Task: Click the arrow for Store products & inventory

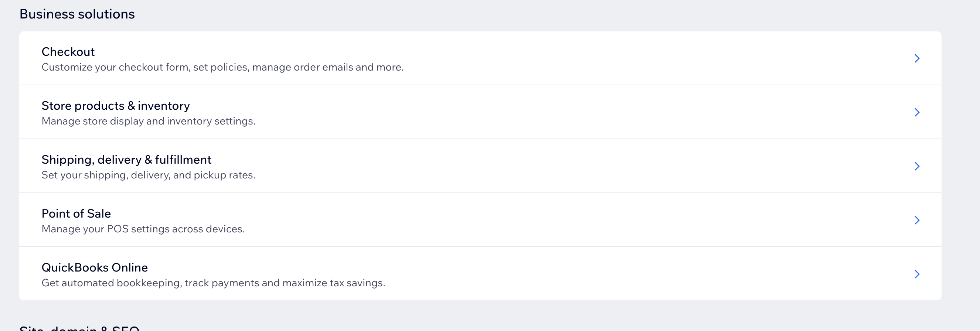Action: point(917,112)
